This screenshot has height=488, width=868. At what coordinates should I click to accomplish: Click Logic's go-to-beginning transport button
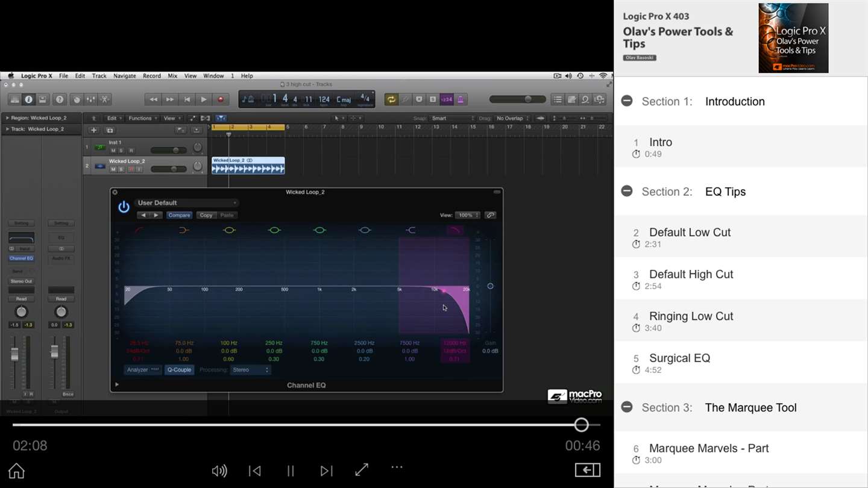pyautogui.click(x=187, y=99)
